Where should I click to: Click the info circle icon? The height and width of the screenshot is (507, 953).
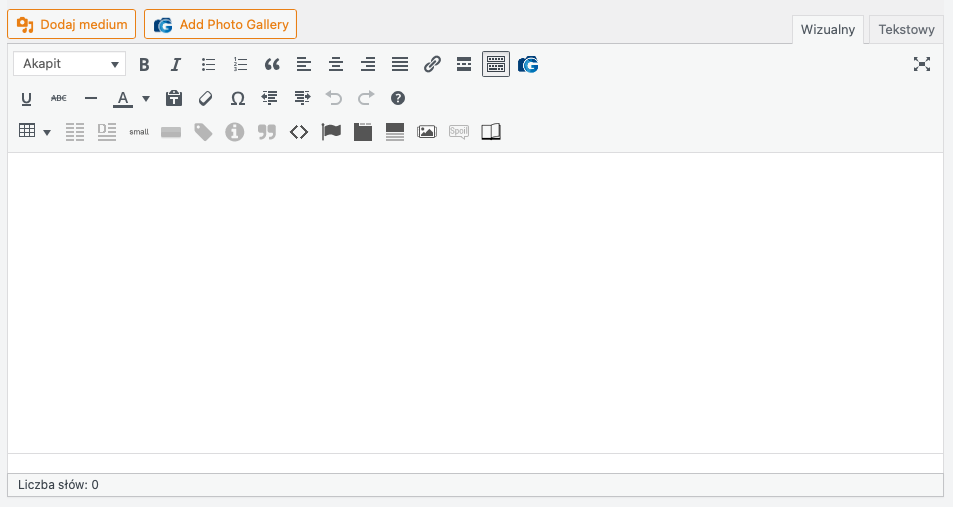235,132
